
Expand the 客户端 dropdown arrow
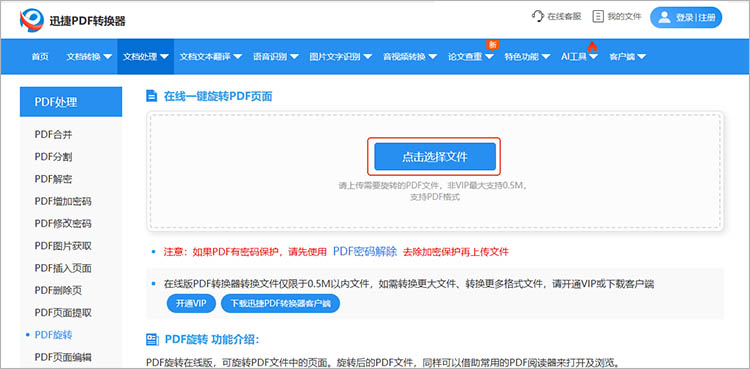coord(641,56)
